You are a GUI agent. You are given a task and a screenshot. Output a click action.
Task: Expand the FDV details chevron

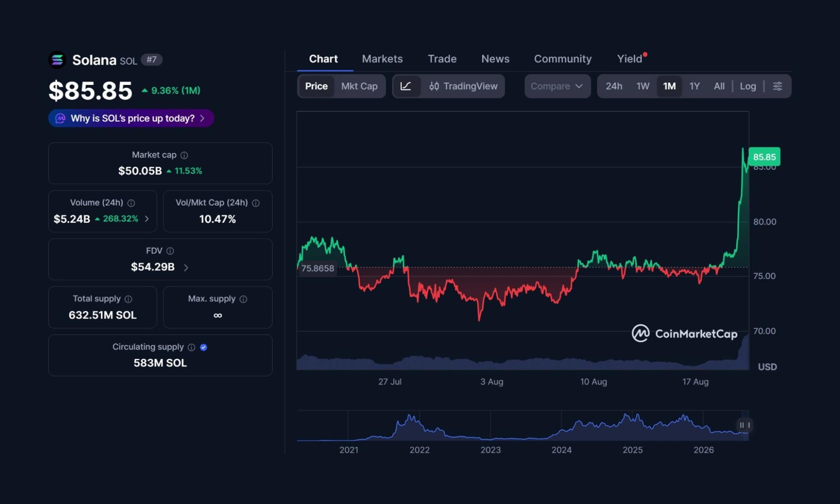(186, 268)
